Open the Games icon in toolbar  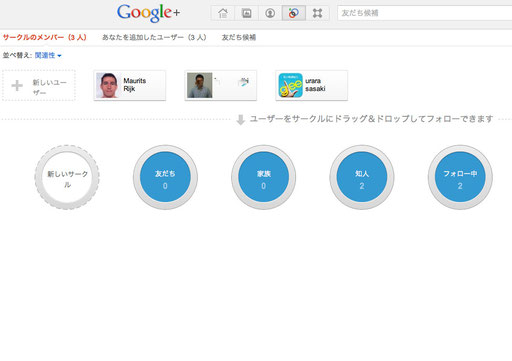click(x=317, y=13)
